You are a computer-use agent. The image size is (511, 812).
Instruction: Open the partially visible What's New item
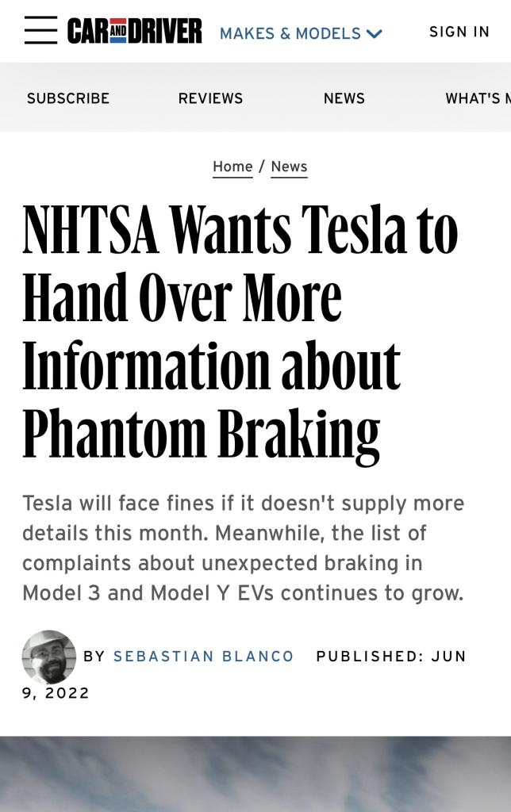tap(478, 98)
